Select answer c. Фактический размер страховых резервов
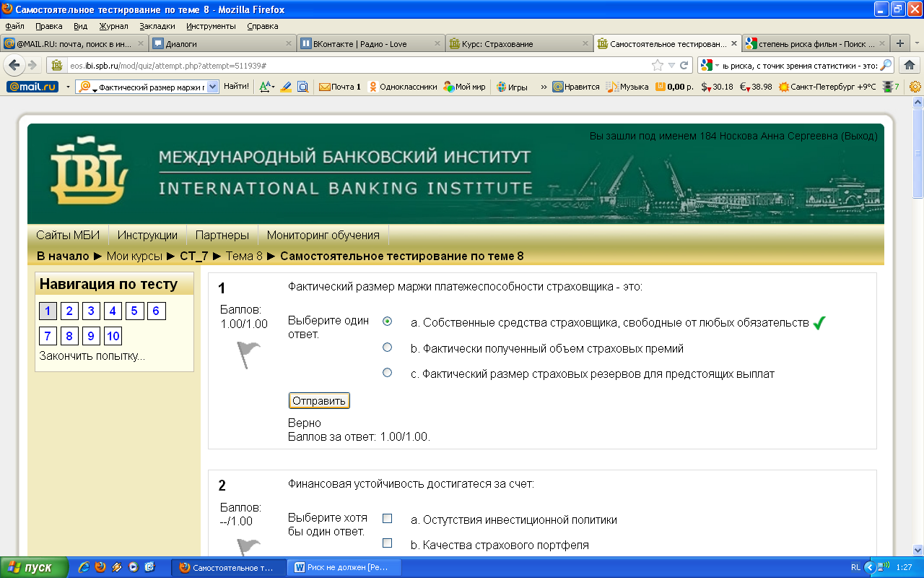Screen dimensions: 924x578 click(x=388, y=373)
